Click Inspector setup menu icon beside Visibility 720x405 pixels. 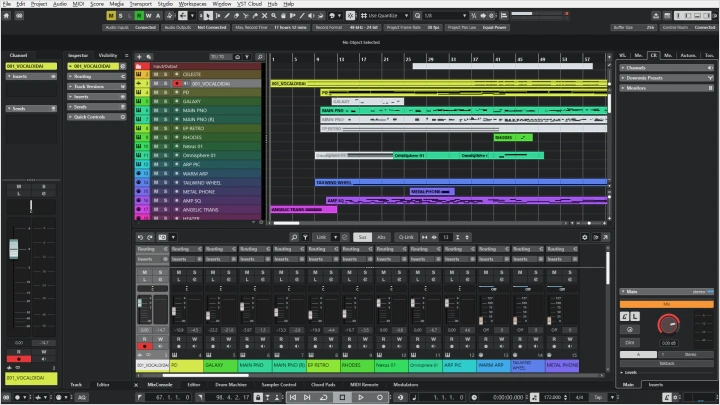[127, 56]
